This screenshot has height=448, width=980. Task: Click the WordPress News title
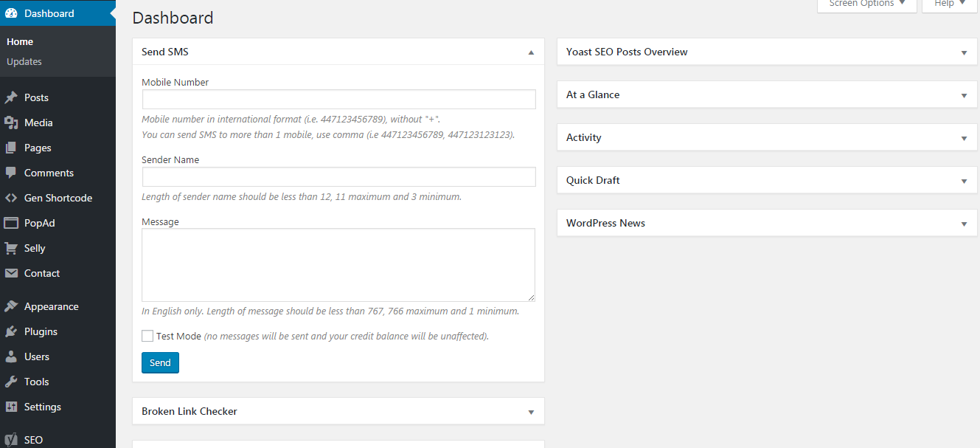[605, 224]
